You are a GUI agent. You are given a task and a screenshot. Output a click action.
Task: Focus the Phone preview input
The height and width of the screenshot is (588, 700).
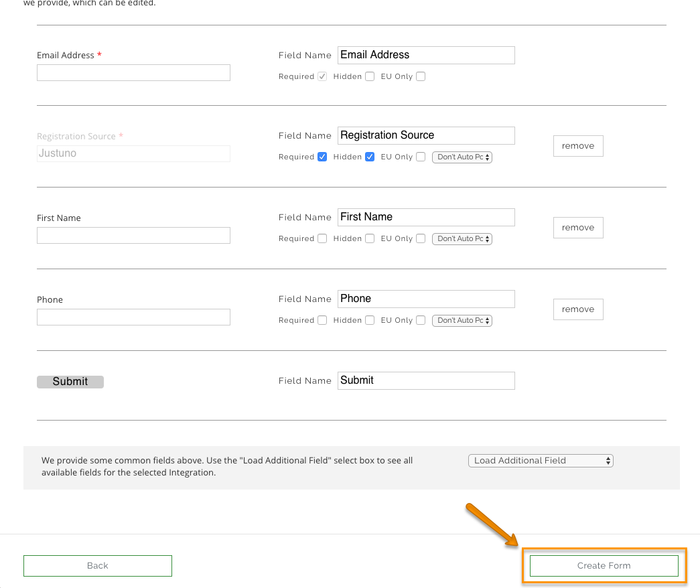133,317
